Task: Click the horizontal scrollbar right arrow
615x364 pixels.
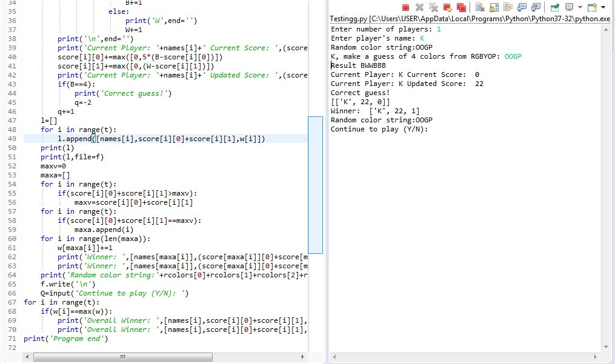Action: point(303,357)
